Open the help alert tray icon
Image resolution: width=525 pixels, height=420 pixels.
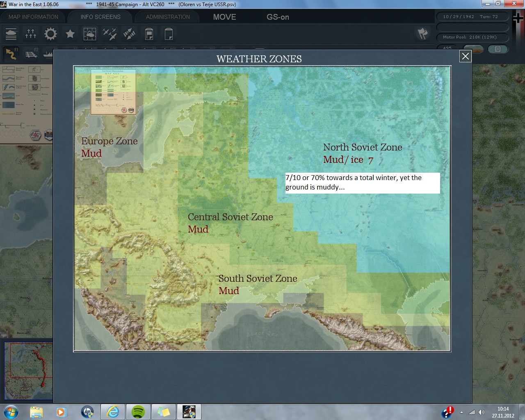(447, 412)
